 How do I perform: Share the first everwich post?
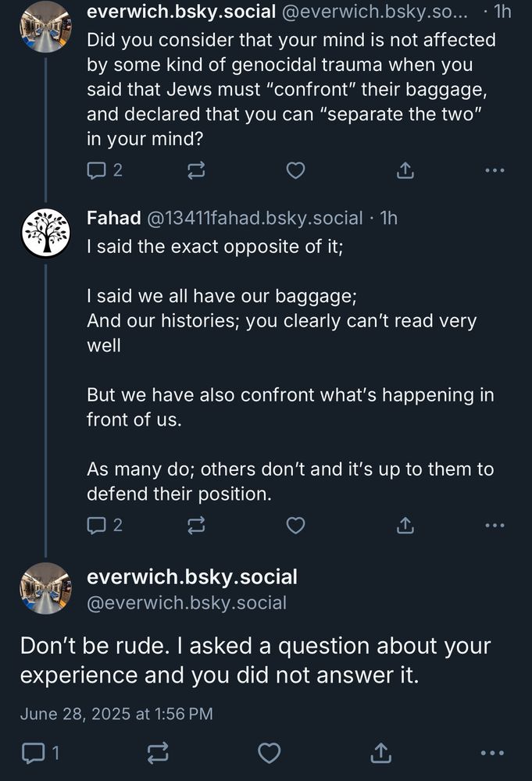405,169
